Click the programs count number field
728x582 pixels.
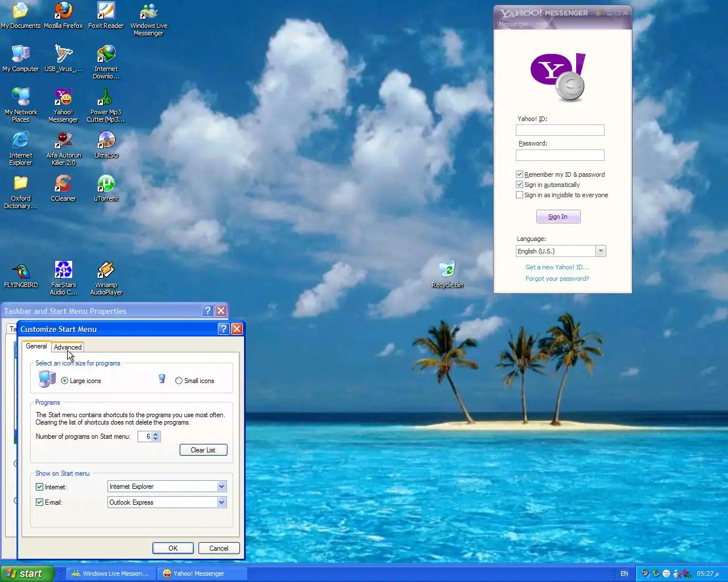click(x=145, y=436)
